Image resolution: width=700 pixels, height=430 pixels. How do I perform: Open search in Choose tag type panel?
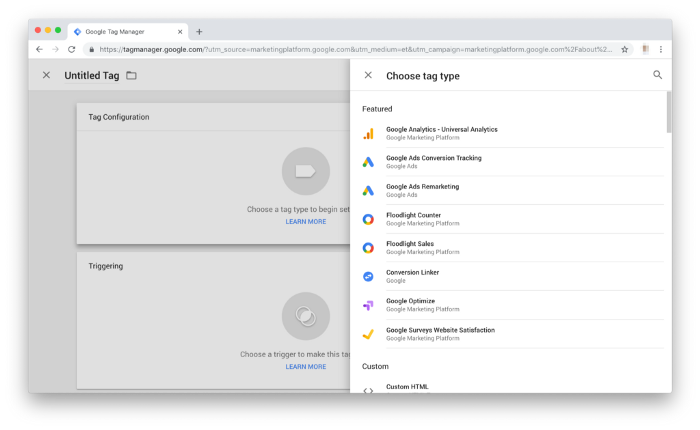658,75
